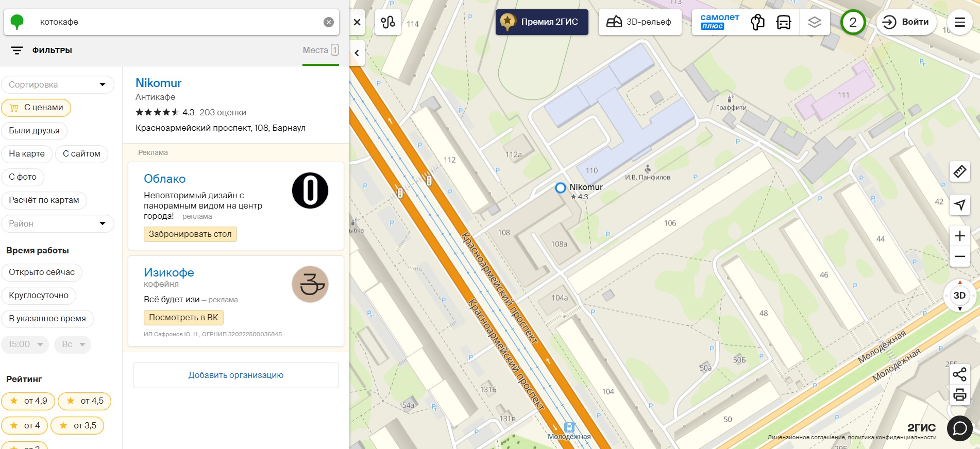Enable Круглосуточно filter
The height and width of the screenshot is (449, 980).
tap(39, 296)
